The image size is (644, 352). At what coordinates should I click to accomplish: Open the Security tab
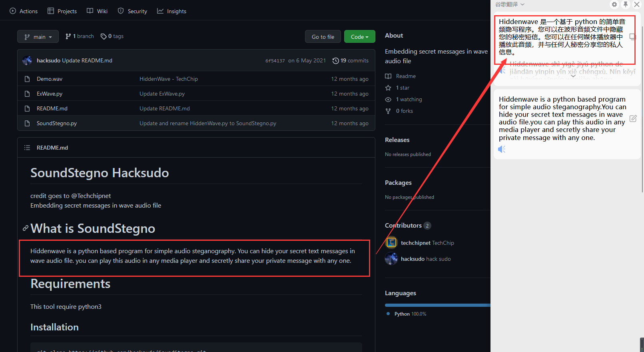click(132, 11)
